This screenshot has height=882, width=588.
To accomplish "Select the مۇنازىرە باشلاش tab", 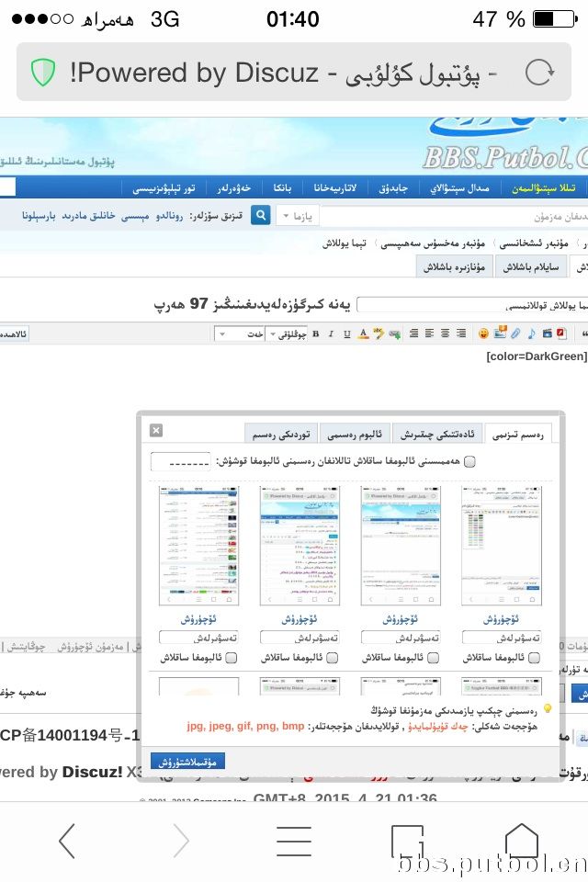I will (454, 266).
